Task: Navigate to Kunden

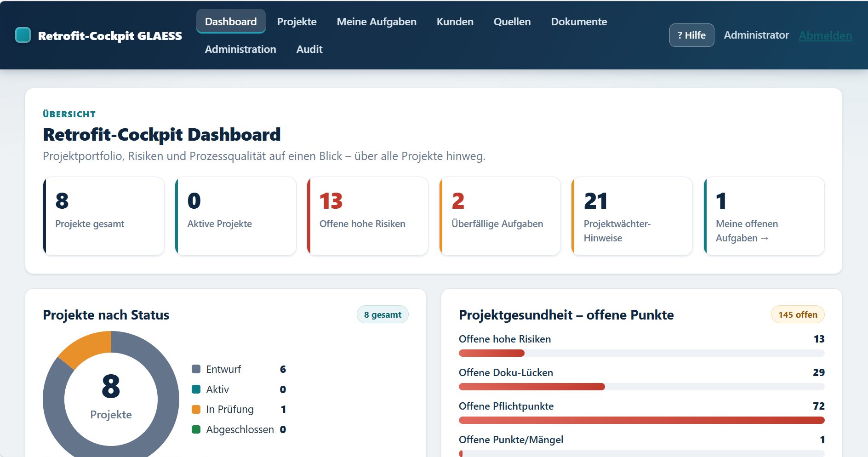Action: (455, 22)
